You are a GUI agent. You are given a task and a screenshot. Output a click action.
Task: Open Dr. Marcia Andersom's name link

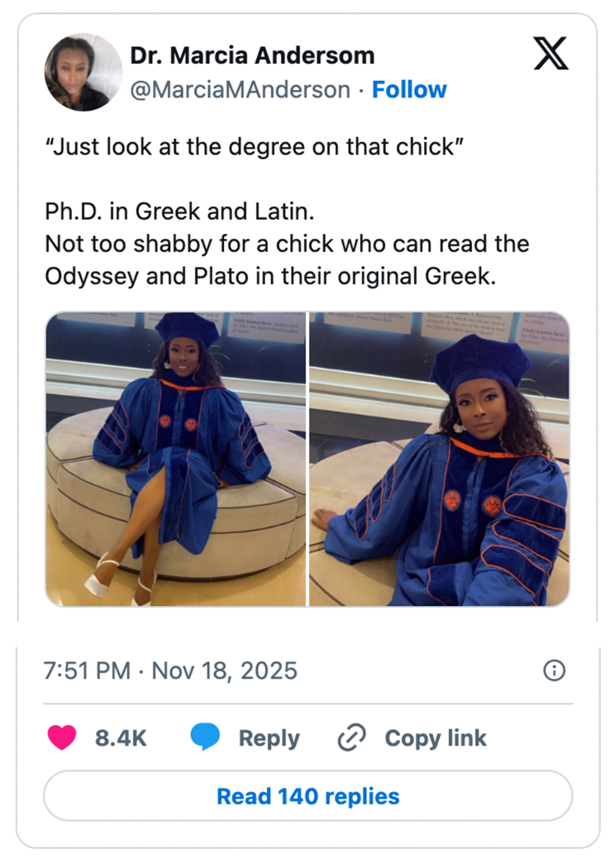point(251,55)
